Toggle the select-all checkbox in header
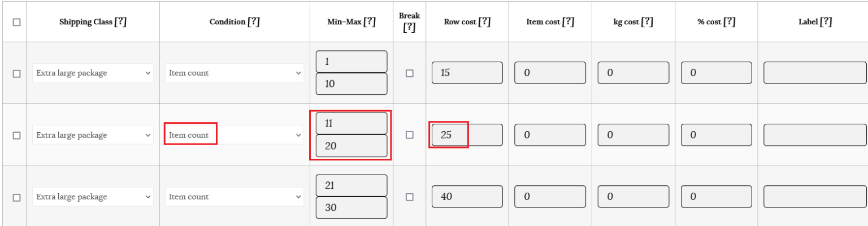The height and width of the screenshot is (226, 868). click(x=16, y=22)
